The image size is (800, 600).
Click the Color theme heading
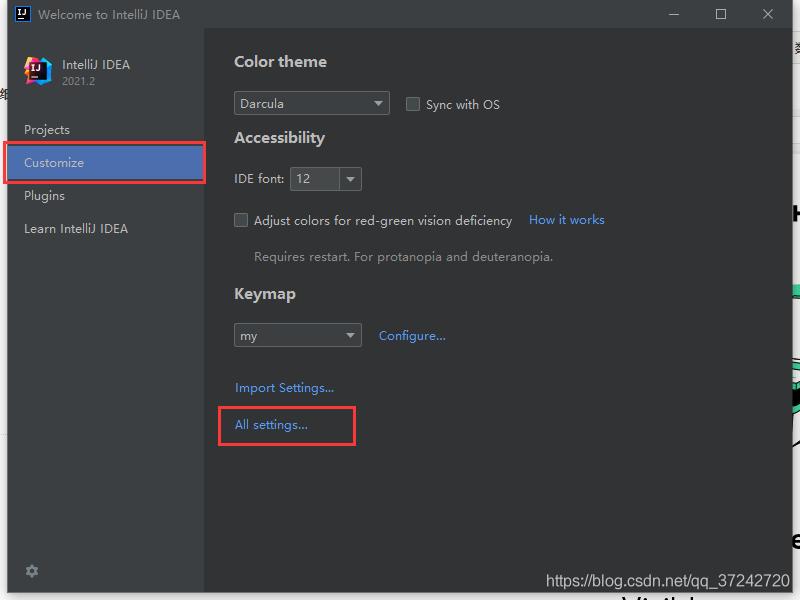click(280, 62)
